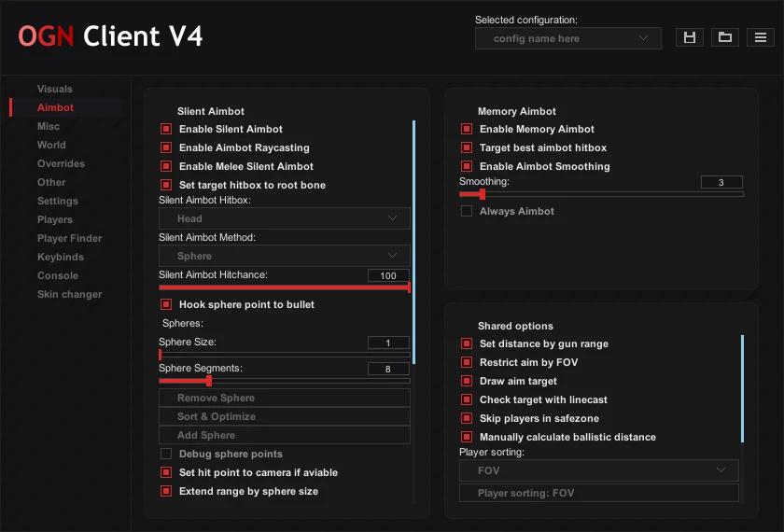The image size is (784, 532).
Task: Toggle Set distance by gun range
Action: coord(467,343)
